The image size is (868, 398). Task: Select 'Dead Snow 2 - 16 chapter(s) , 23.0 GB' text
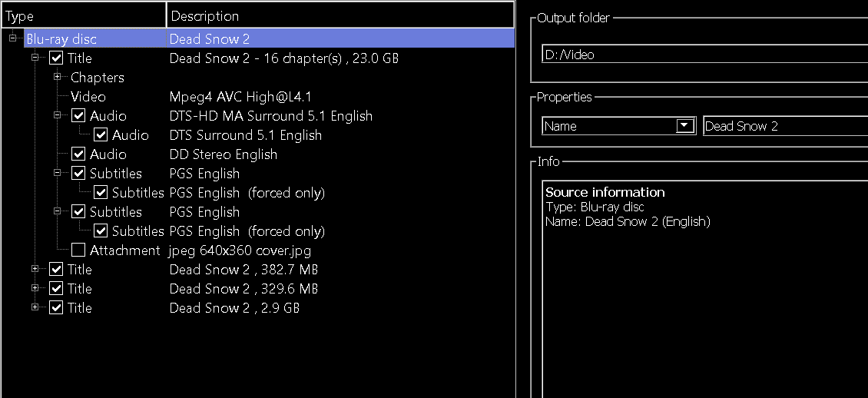point(284,58)
